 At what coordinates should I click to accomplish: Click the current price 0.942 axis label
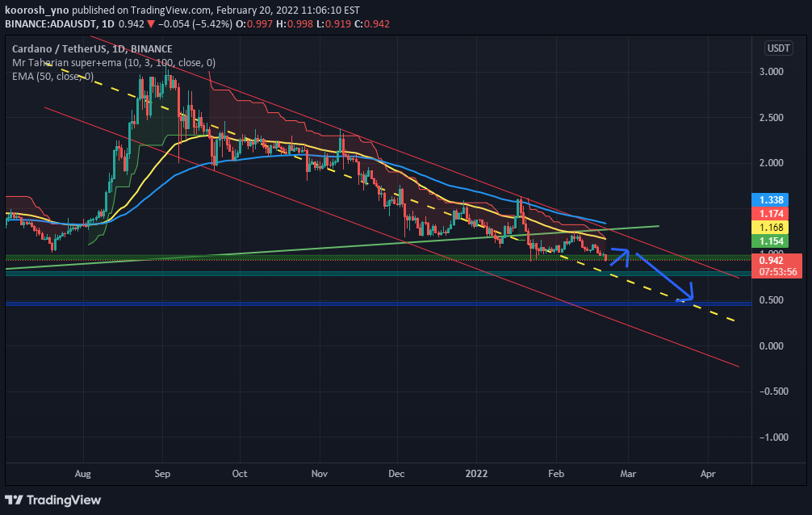(771, 261)
